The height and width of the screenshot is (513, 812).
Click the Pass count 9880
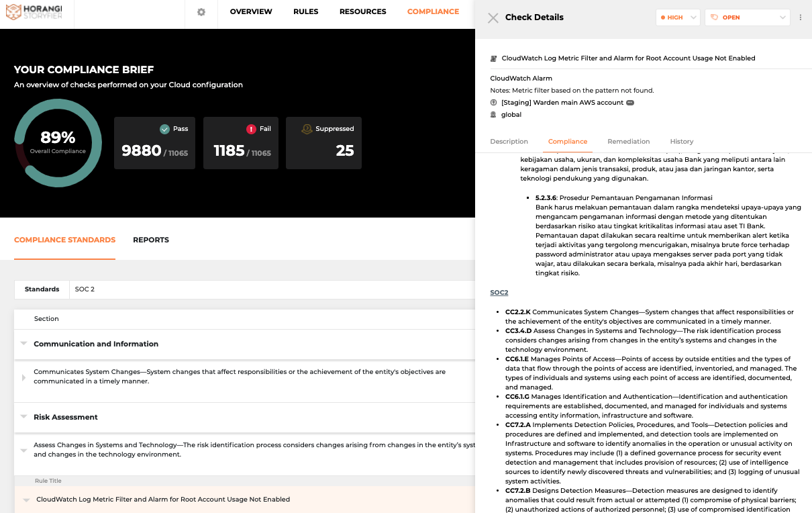[x=142, y=150]
